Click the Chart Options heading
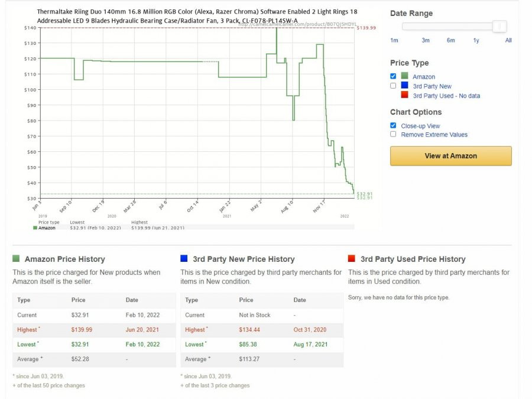Image resolution: width=532 pixels, height=399 pixels. pos(416,112)
